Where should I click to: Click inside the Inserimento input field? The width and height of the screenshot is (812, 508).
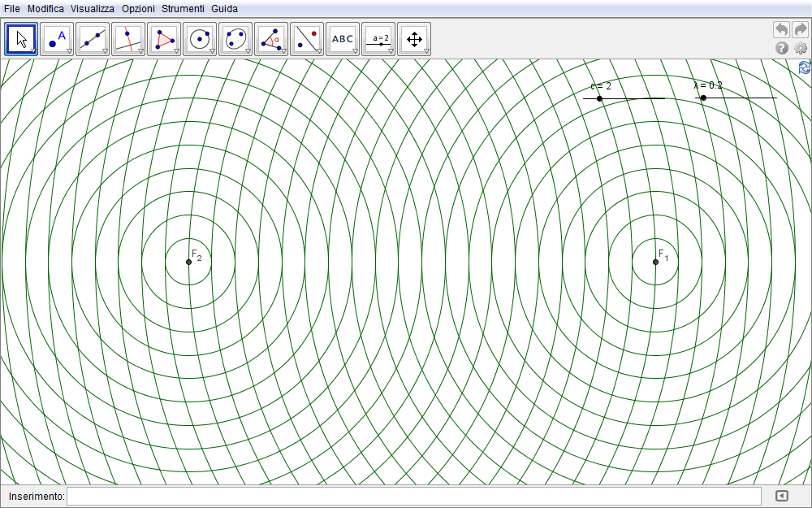(x=414, y=496)
